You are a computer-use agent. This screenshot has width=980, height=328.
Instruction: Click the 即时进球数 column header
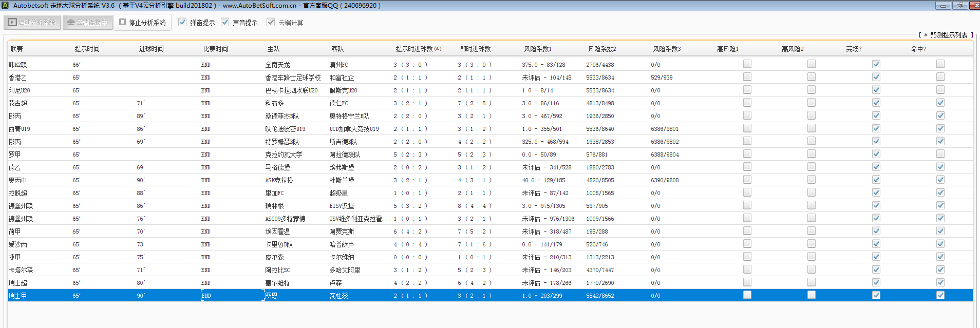point(475,49)
